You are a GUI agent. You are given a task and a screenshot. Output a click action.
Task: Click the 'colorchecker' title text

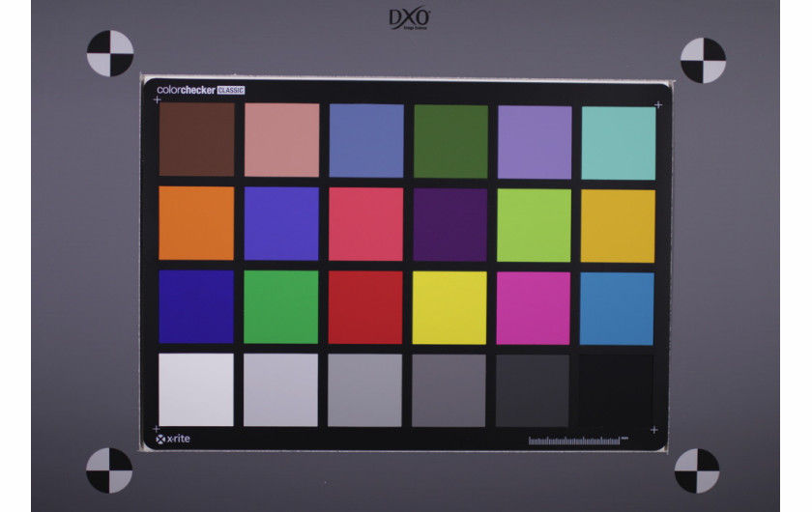[186, 90]
